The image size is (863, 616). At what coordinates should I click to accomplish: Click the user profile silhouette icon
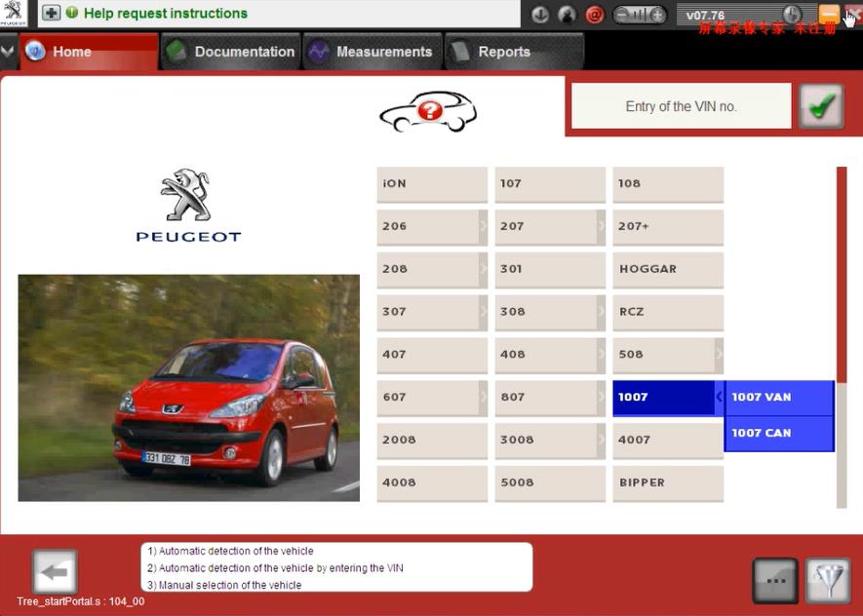[567, 15]
